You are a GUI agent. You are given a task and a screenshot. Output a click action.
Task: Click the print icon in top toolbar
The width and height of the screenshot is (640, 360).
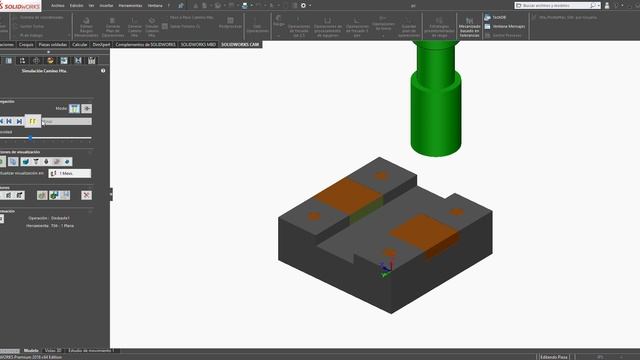[x=244, y=6]
